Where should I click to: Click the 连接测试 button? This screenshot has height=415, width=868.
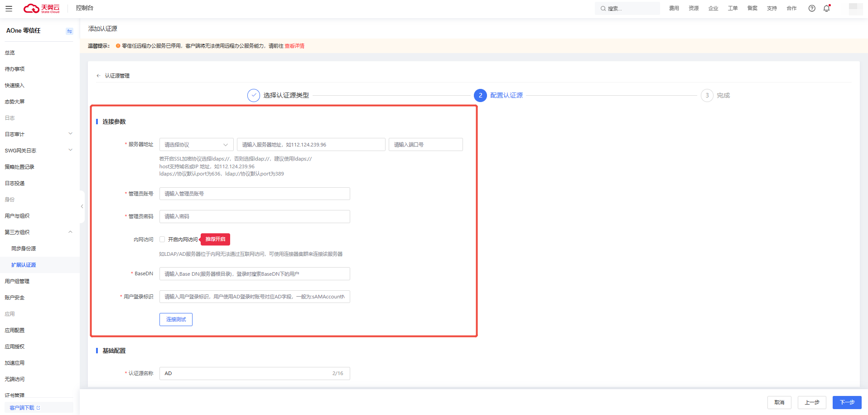176,319
